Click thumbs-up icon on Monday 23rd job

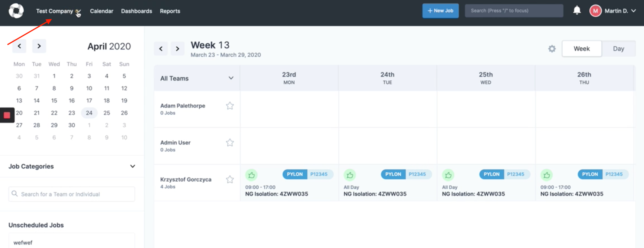click(251, 175)
